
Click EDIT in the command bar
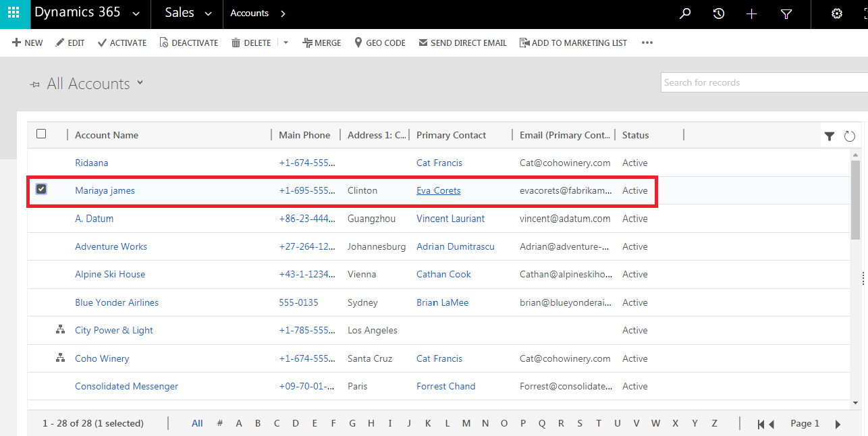point(70,43)
